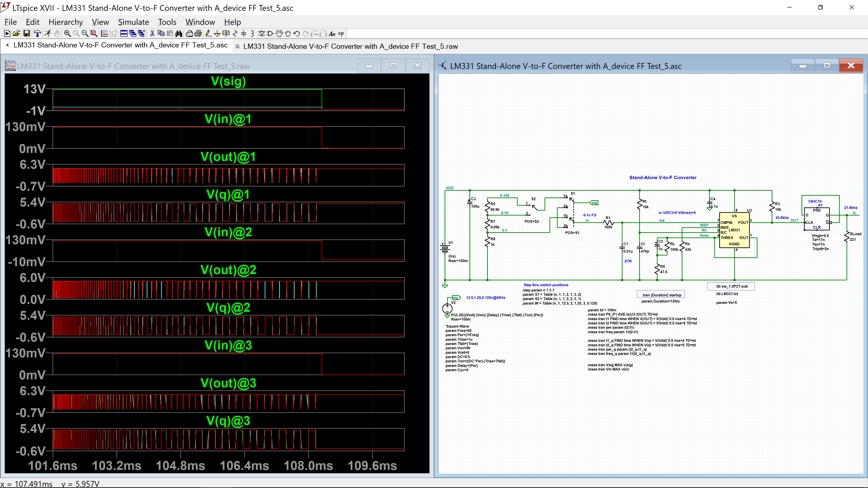Click the '.param Vs=5' directive
The height and width of the screenshot is (488, 868).
click(726, 303)
